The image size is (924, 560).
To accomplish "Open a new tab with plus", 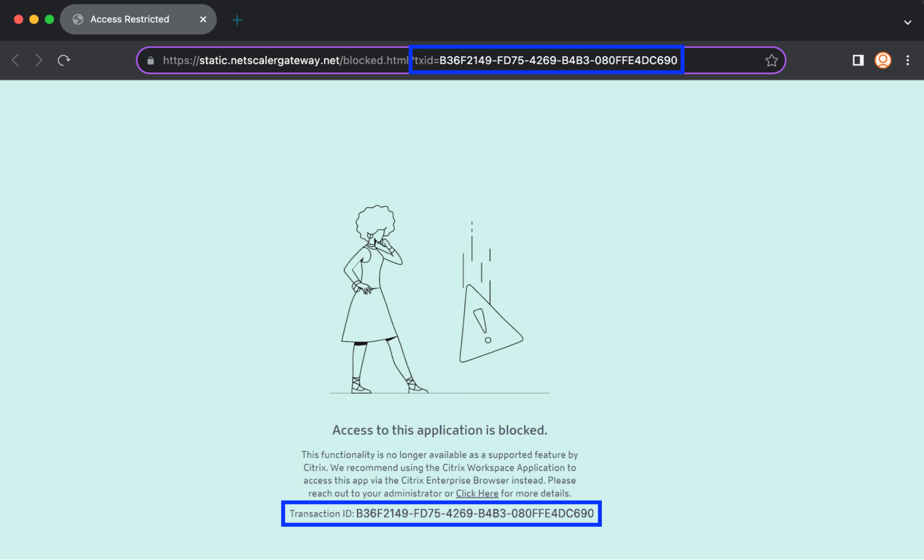I will coord(237,20).
